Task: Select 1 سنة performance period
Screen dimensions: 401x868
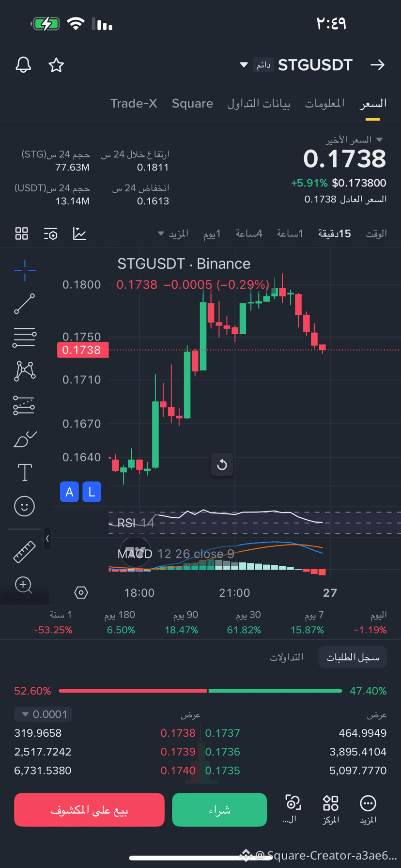Action: coord(53,622)
